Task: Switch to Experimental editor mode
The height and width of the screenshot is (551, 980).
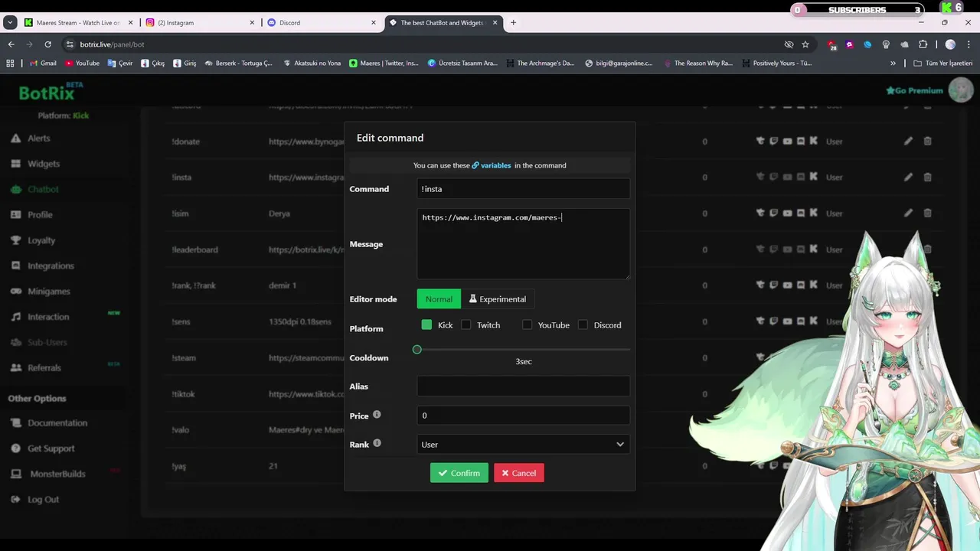Action: point(498,299)
